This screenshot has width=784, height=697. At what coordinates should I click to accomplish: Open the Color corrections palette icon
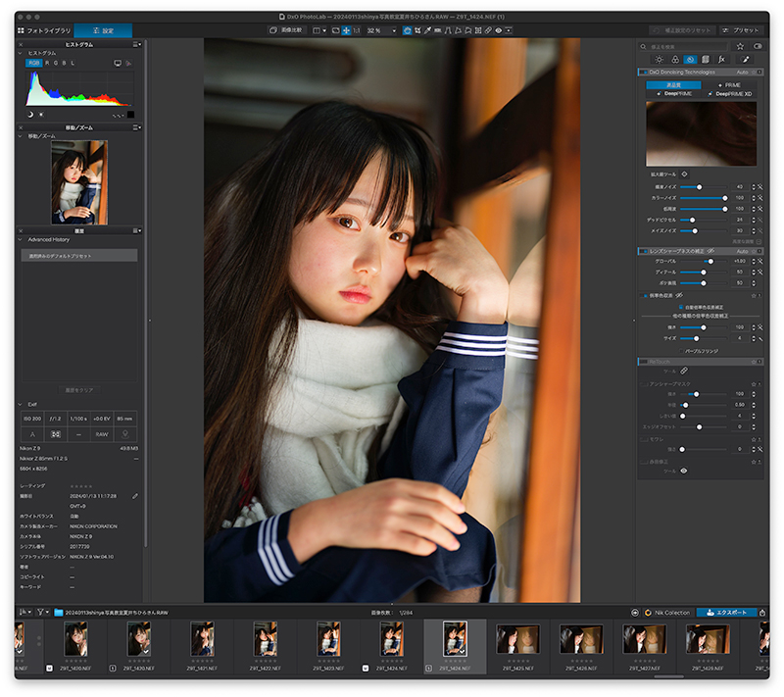tap(675, 60)
